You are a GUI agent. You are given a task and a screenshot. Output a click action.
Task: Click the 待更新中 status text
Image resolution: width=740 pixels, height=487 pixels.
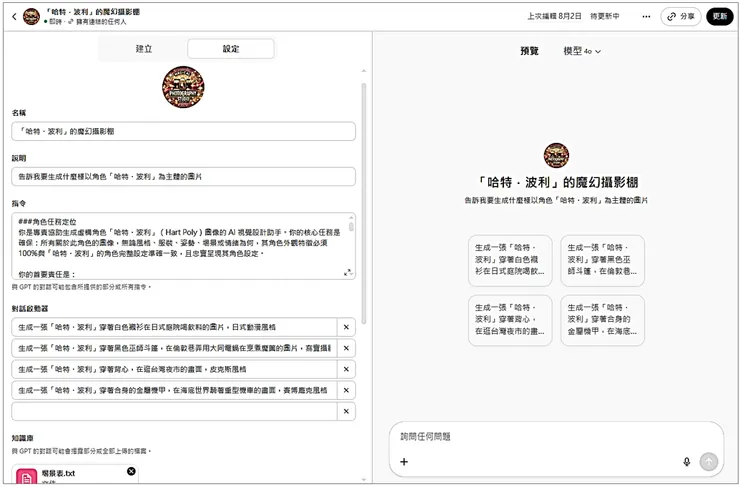(x=605, y=16)
